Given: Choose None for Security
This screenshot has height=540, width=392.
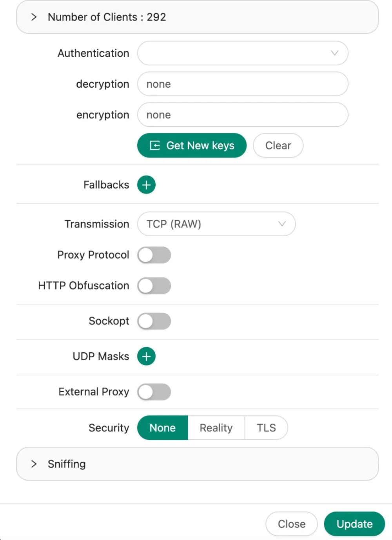Looking at the screenshot, I should 163,428.
